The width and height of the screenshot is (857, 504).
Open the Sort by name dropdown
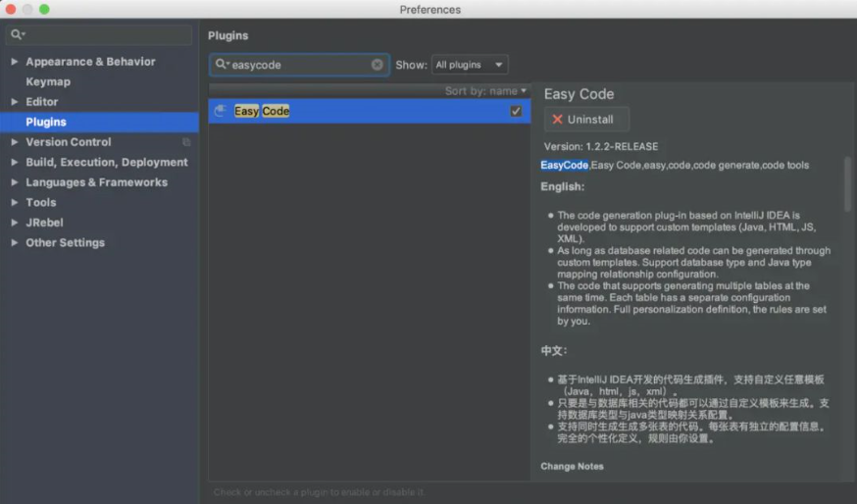pos(485,91)
